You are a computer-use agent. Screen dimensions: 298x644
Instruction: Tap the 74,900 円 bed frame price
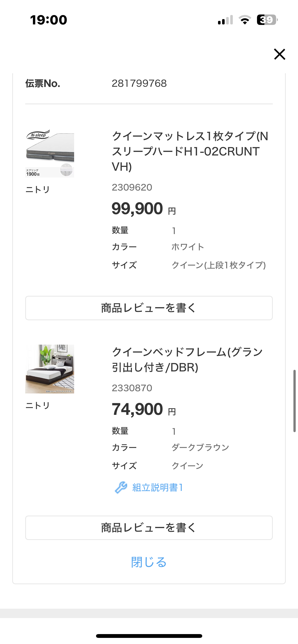click(x=144, y=409)
